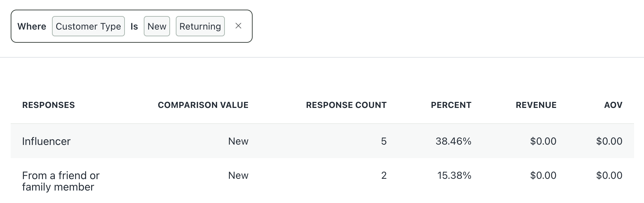The width and height of the screenshot is (644, 203).
Task: Sort by the Responses column header
Action: 48,105
